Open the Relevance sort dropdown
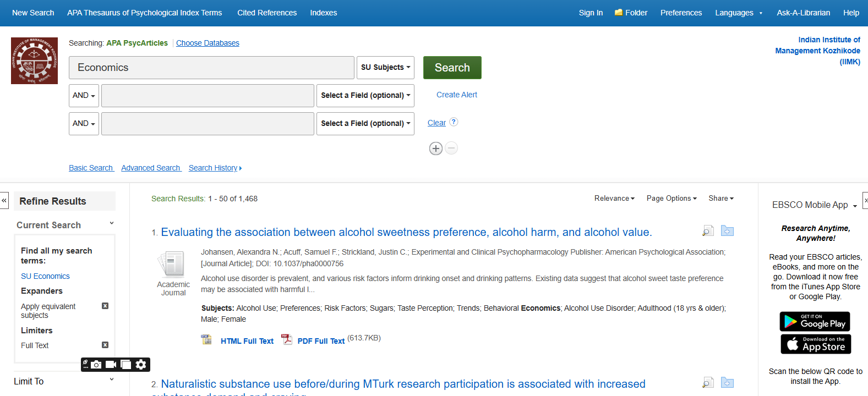 coord(614,199)
